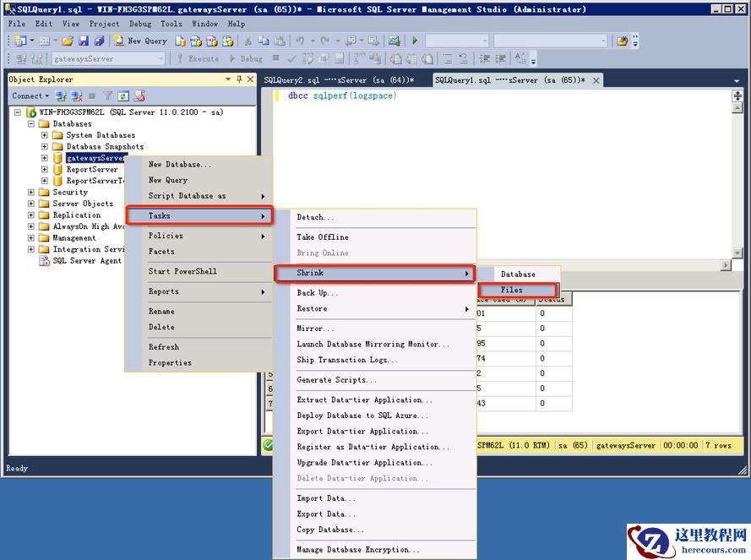Select Files from the Shrink submenu
The height and width of the screenshot is (560, 751).
coord(511,290)
